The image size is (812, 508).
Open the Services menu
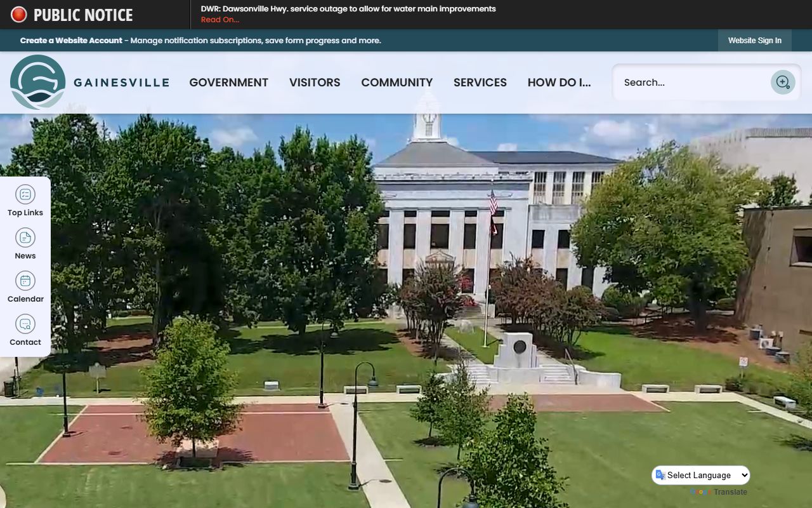[x=480, y=83]
